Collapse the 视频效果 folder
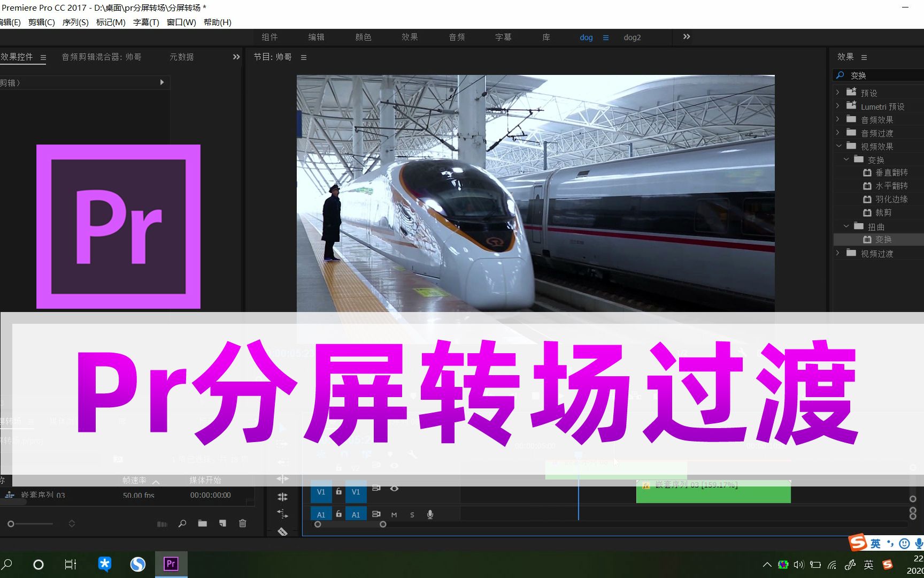The width and height of the screenshot is (924, 578). pyautogui.click(x=838, y=146)
